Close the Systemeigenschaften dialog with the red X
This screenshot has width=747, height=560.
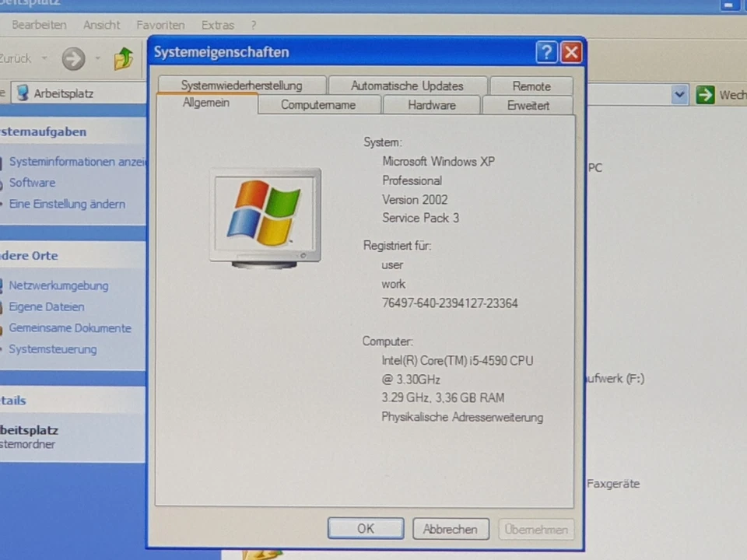coord(571,52)
